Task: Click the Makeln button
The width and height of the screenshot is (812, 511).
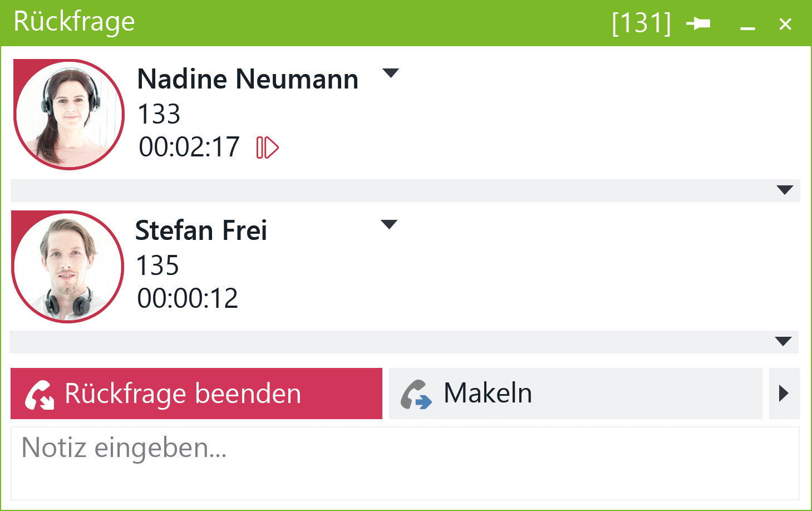Action: 575,394
